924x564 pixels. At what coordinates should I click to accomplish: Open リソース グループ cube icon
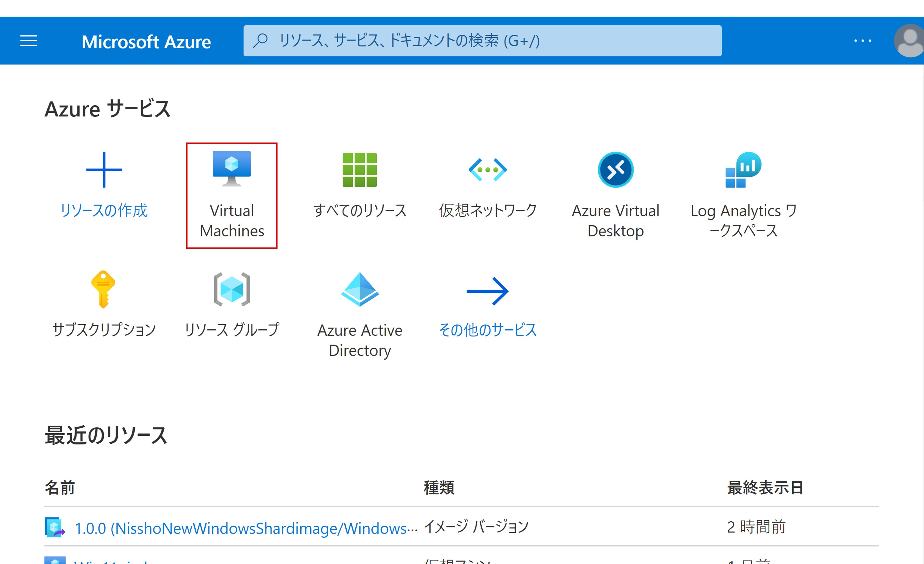[231, 290]
